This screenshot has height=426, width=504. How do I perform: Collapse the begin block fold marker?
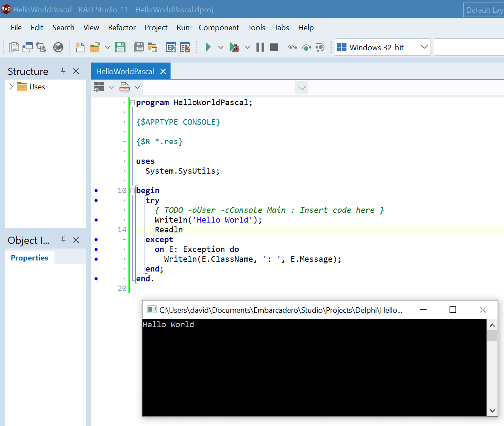point(132,191)
